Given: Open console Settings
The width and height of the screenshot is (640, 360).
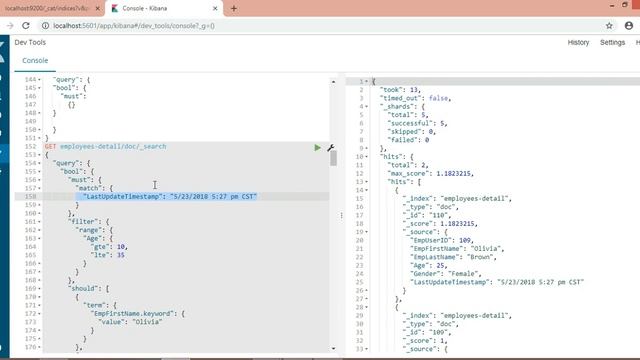Looking at the screenshot, I should pyautogui.click(x=612, y=42).
